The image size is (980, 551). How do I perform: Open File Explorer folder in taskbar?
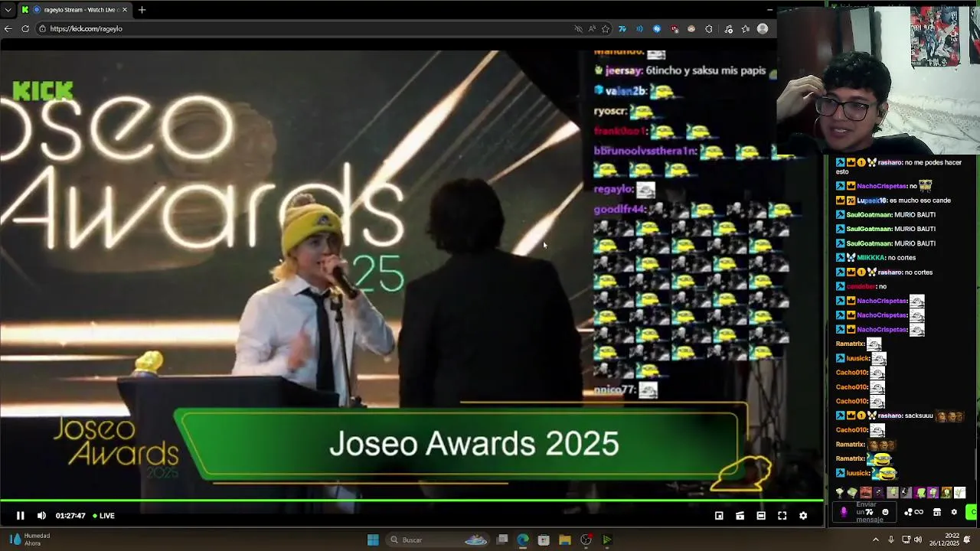[564, 540]
